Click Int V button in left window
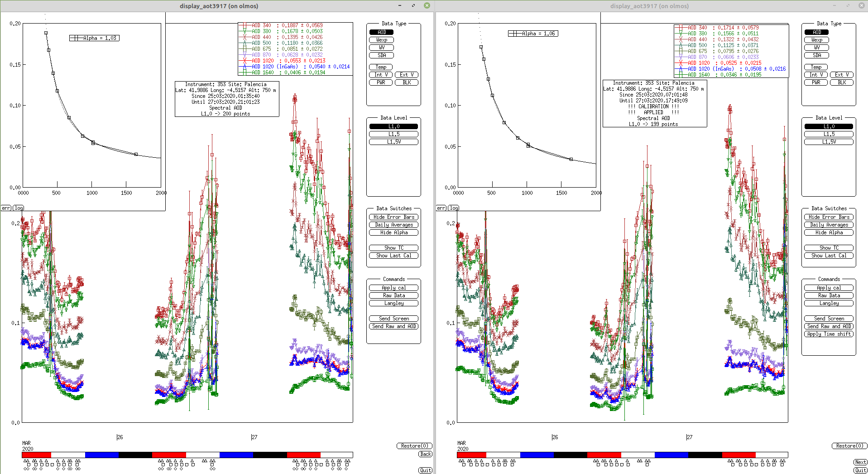 point(381,75)
